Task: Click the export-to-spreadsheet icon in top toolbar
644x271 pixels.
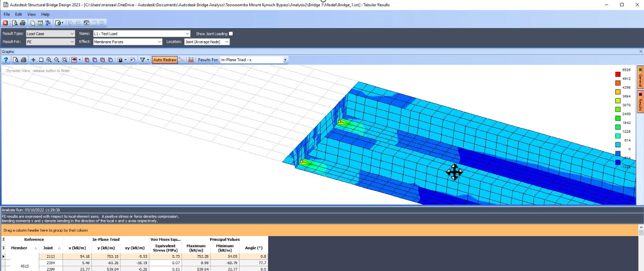Action: pyautogui.click(x=40, y=23)
